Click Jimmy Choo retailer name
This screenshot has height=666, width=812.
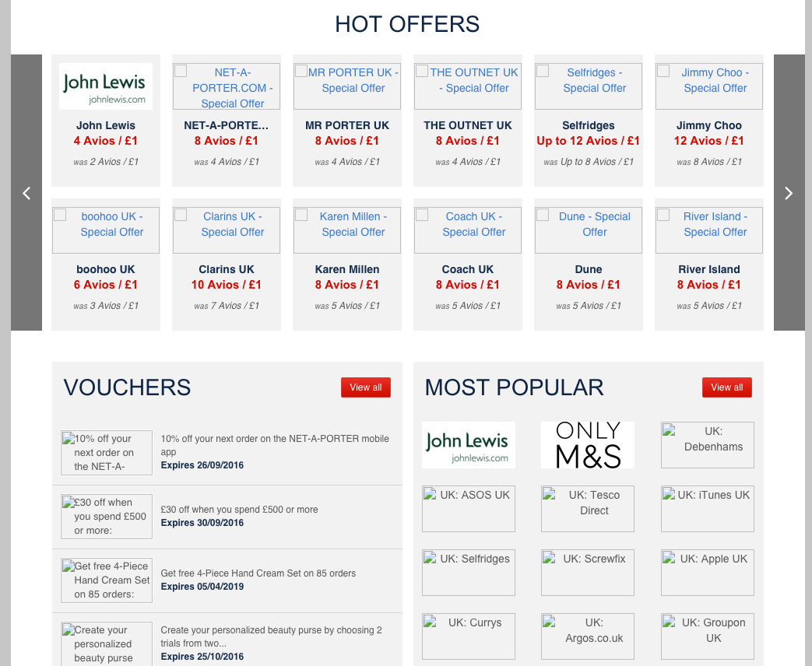709,125
